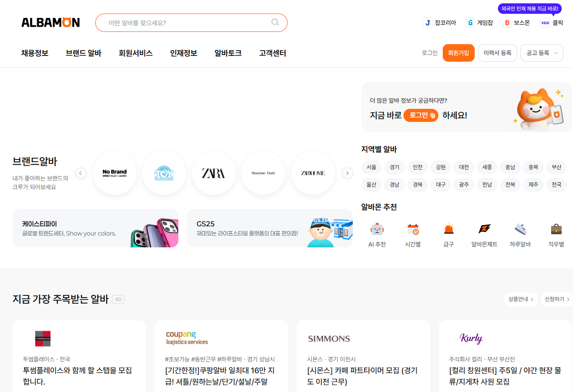
Task: Select the 대전 region chip
Action: point(464,167)
